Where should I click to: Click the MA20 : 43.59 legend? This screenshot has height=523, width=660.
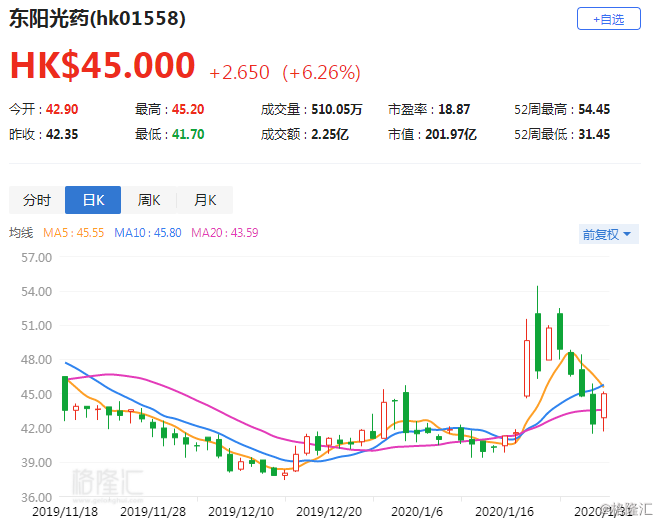pyautogui.click(x=225, y=233)
